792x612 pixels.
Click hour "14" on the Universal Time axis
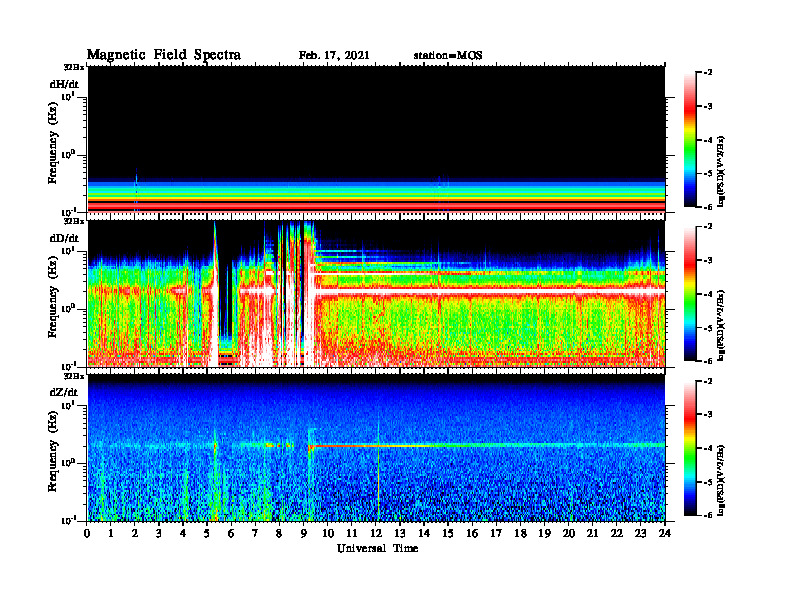(424, 533)
